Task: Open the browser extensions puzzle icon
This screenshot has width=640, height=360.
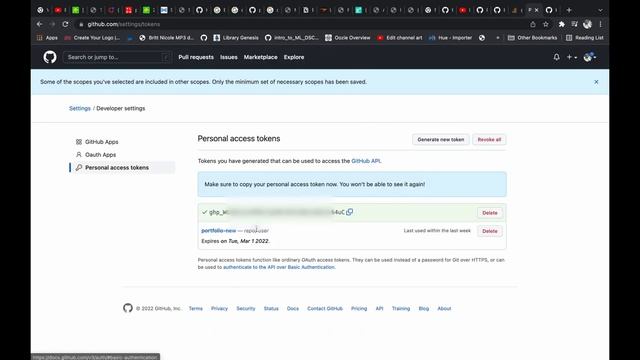Action: coord(562,24)
